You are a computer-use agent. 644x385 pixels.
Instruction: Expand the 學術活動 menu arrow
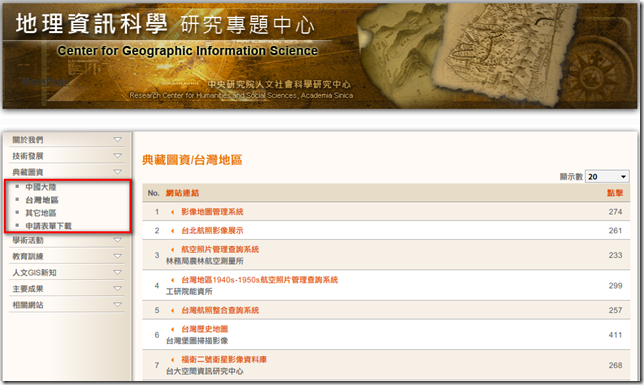[117, 240]
